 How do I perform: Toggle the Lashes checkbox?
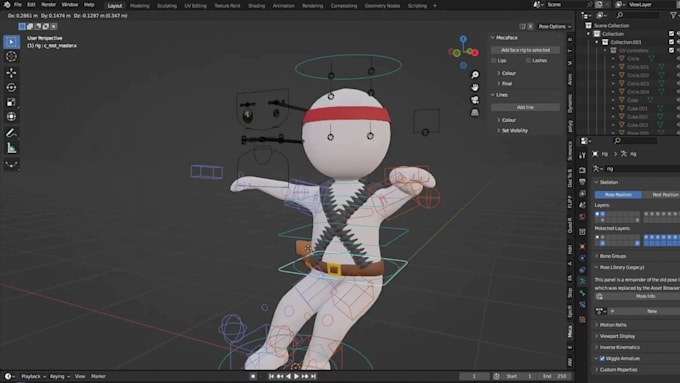[x=528, y=61]
